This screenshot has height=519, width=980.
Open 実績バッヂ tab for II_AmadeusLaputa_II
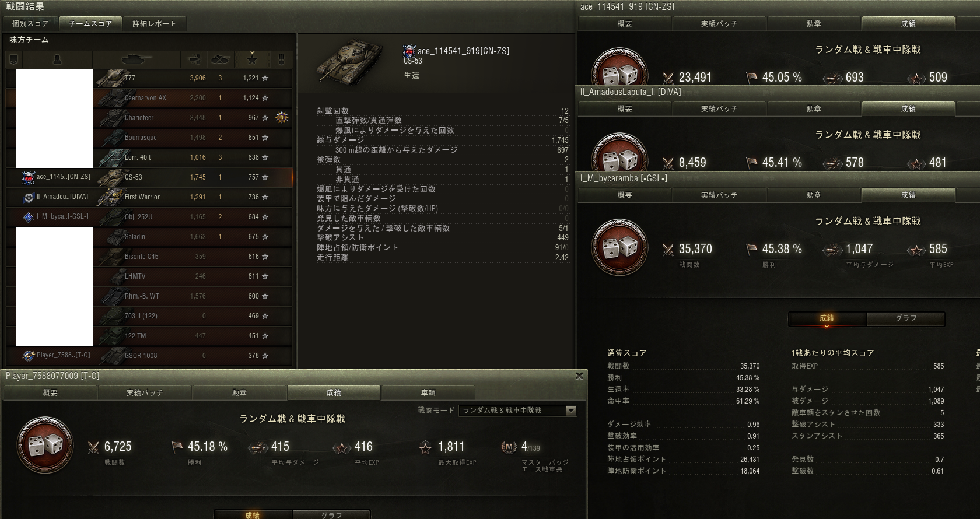(719, 109)
